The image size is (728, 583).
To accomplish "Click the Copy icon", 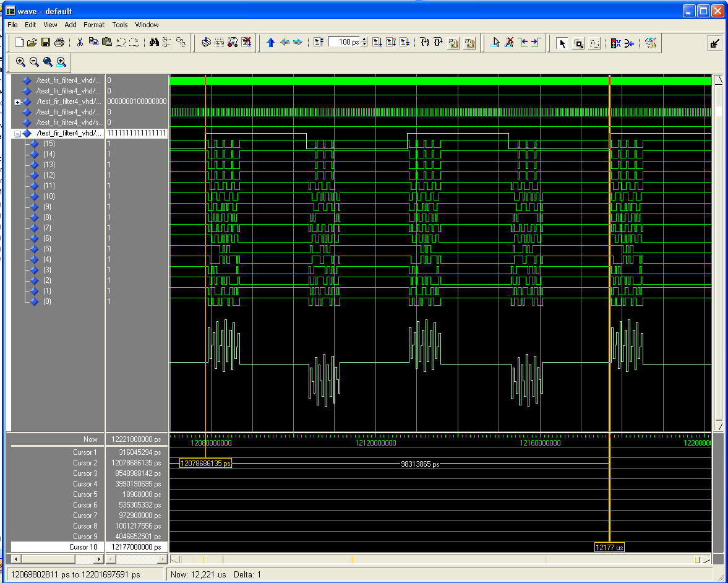I will (x=93, y=42).
